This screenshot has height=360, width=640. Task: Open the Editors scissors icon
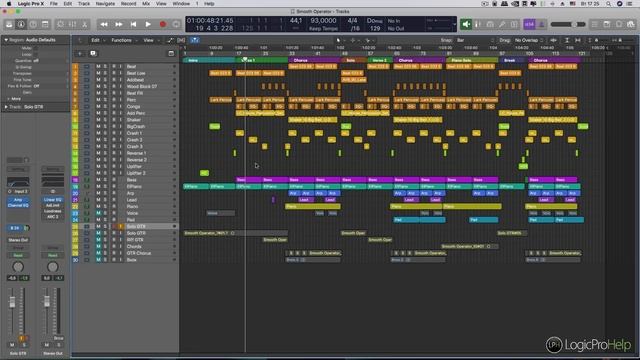click(x=84, y=24)
